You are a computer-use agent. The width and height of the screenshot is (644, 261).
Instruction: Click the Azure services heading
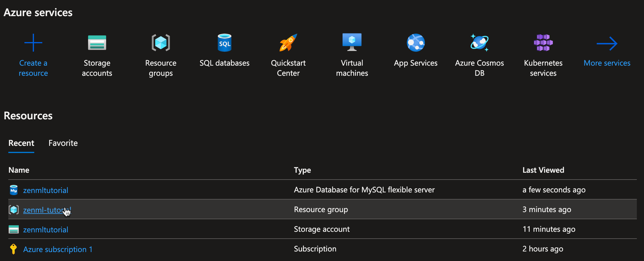click(38, 13)
